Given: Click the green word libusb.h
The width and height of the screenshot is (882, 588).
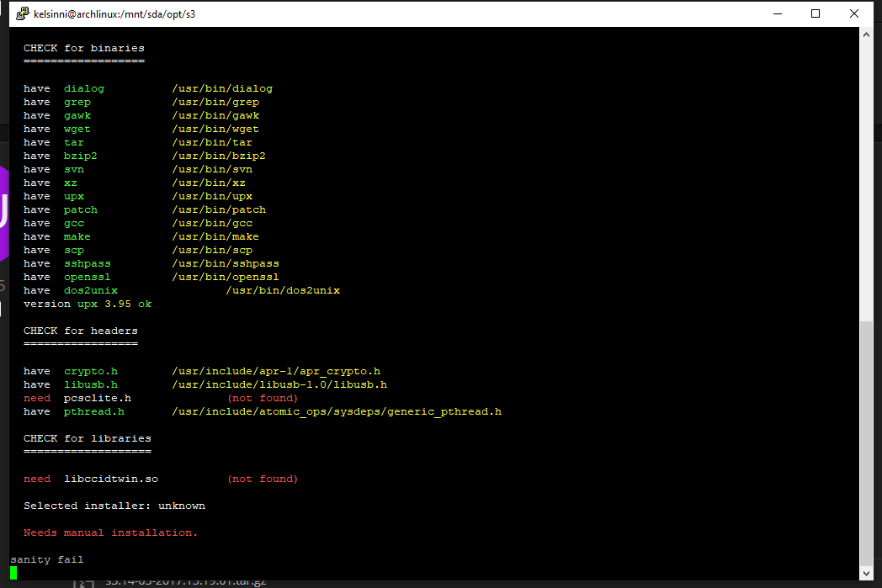Looking at the screenshot, I should pos(91,385).
